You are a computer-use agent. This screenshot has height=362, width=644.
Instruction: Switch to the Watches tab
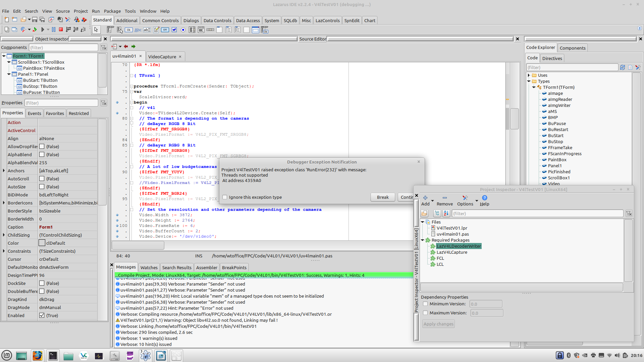[149, 267]
